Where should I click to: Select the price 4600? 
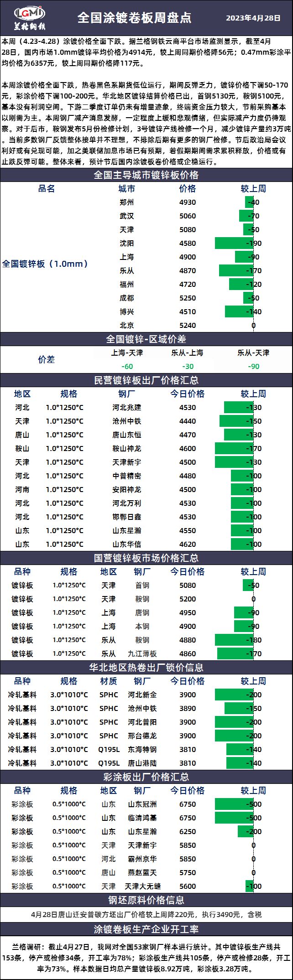click(x=188, y=449)
